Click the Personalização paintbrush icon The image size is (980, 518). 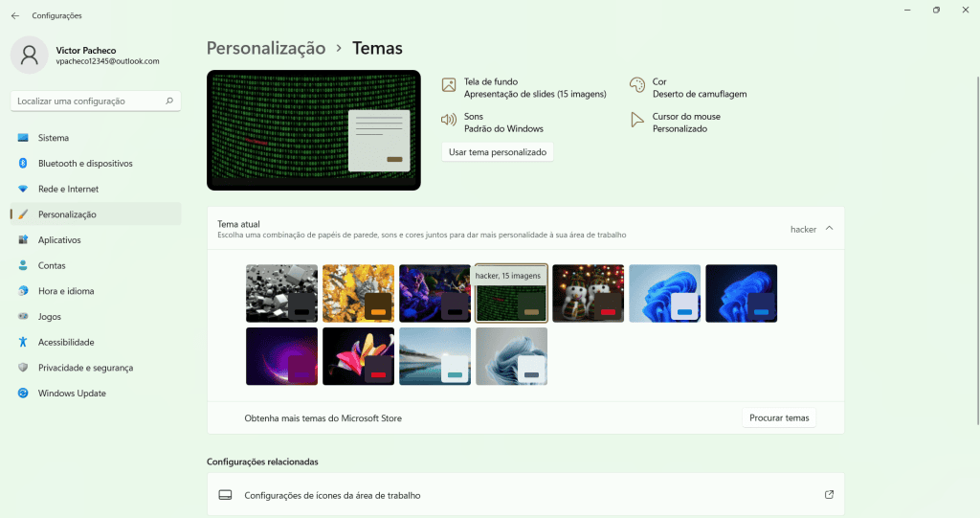tap(23, 214)
